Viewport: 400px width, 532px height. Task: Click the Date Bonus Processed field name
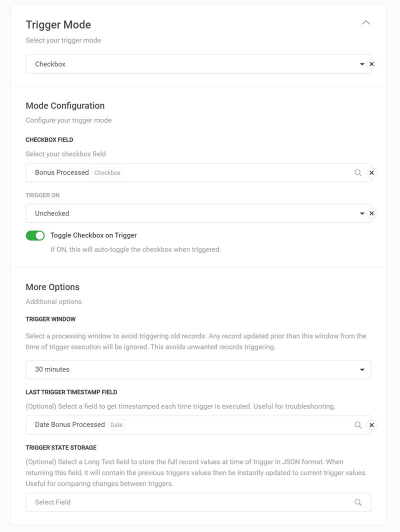click(x=69, y=424)
